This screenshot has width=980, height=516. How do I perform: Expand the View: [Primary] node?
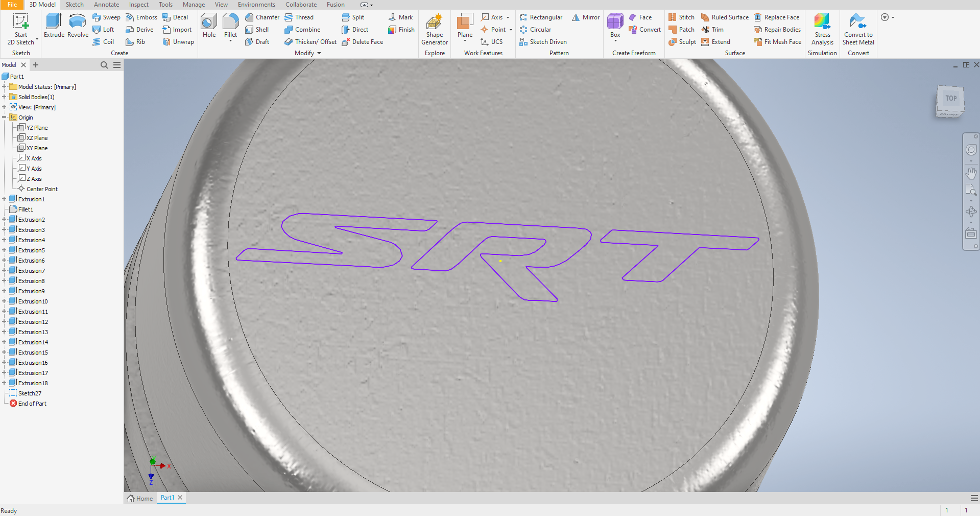pos(4,107)
